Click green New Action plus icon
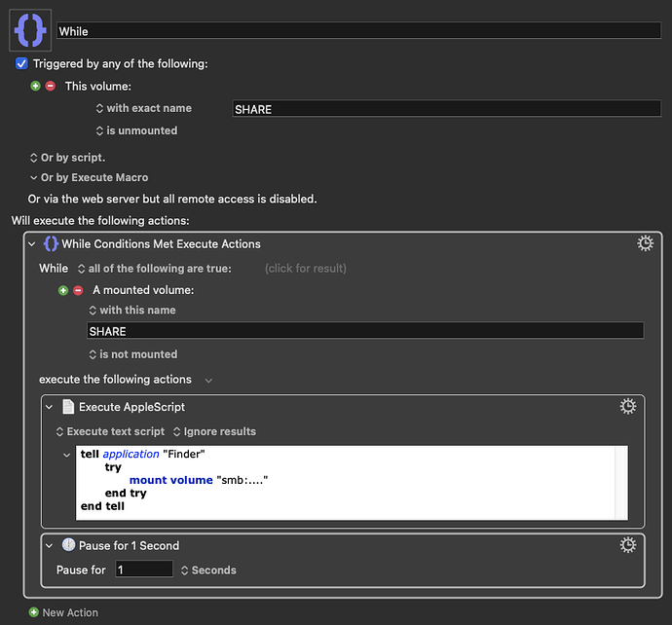The image size is (672, 625). (x=34, y=612)
